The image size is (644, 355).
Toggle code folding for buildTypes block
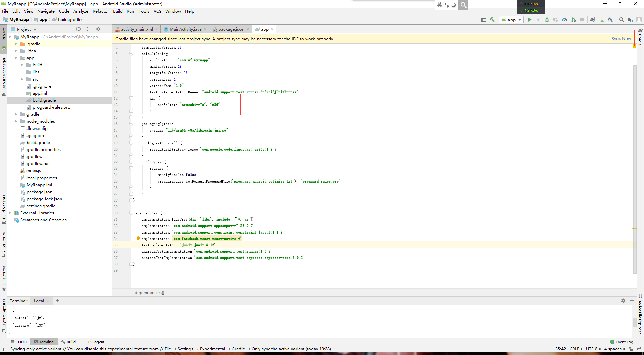[131, 162]
